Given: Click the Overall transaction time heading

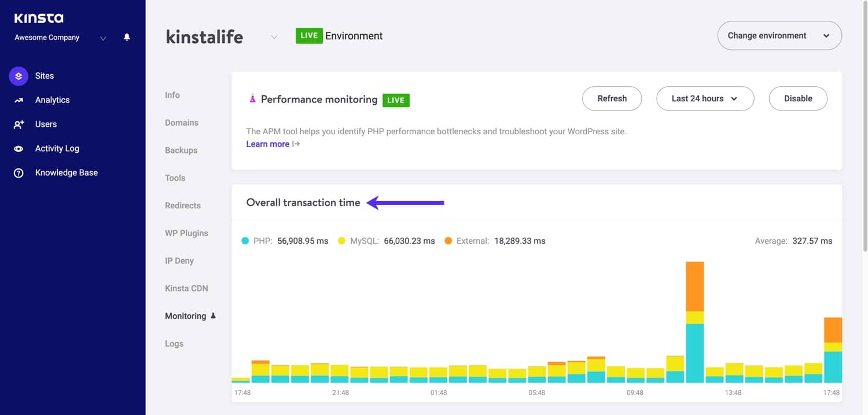Looking at the screenshot, I should coord(303,203).
